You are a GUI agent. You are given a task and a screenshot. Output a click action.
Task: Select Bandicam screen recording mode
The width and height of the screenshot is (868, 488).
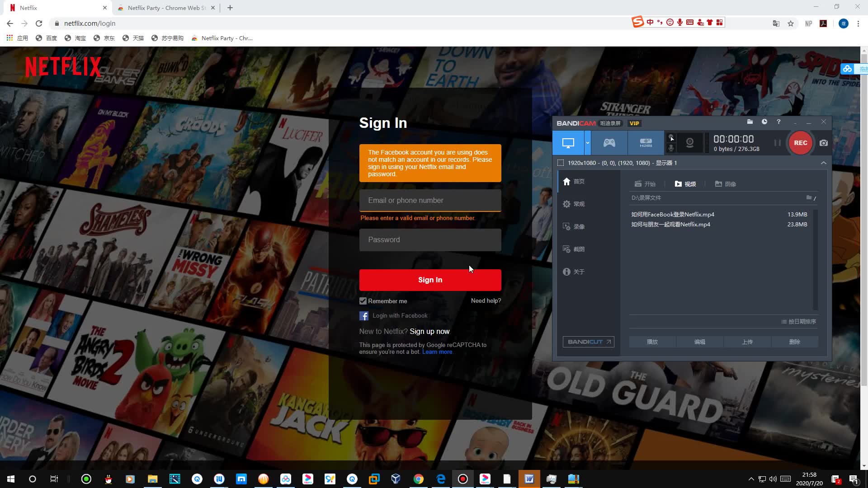pos(568,143)
